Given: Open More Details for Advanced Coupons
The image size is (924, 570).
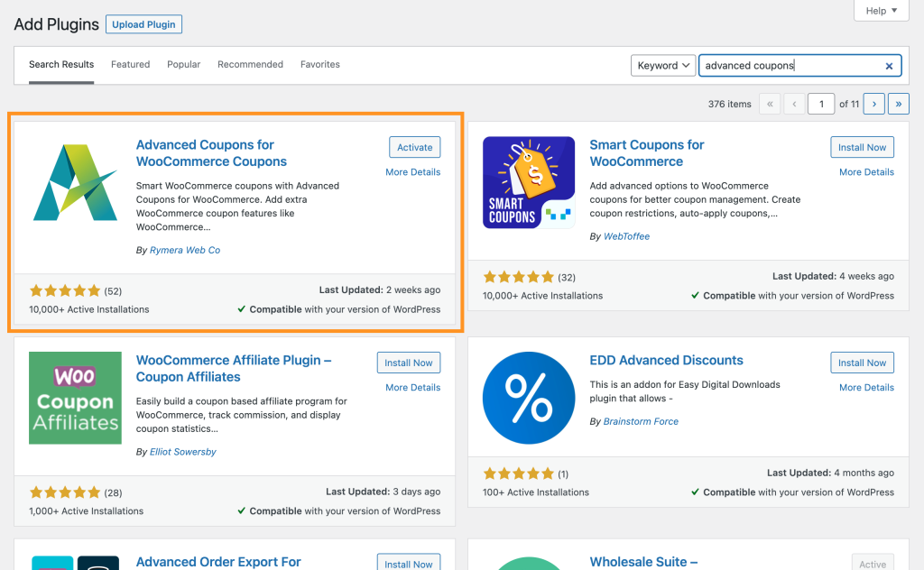Looking at the screenshot, I should [412, 172].
